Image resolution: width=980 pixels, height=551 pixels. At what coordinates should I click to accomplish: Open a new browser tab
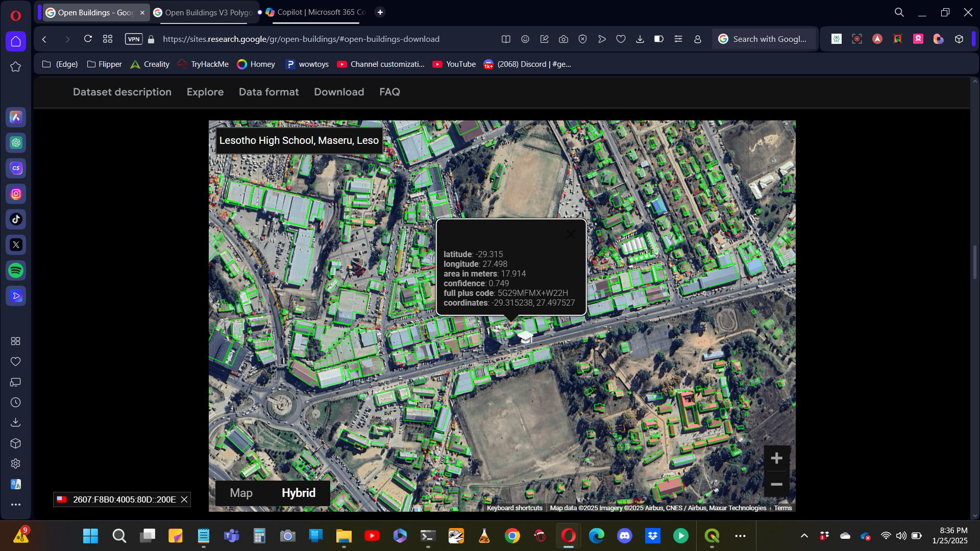click(380, 12)
